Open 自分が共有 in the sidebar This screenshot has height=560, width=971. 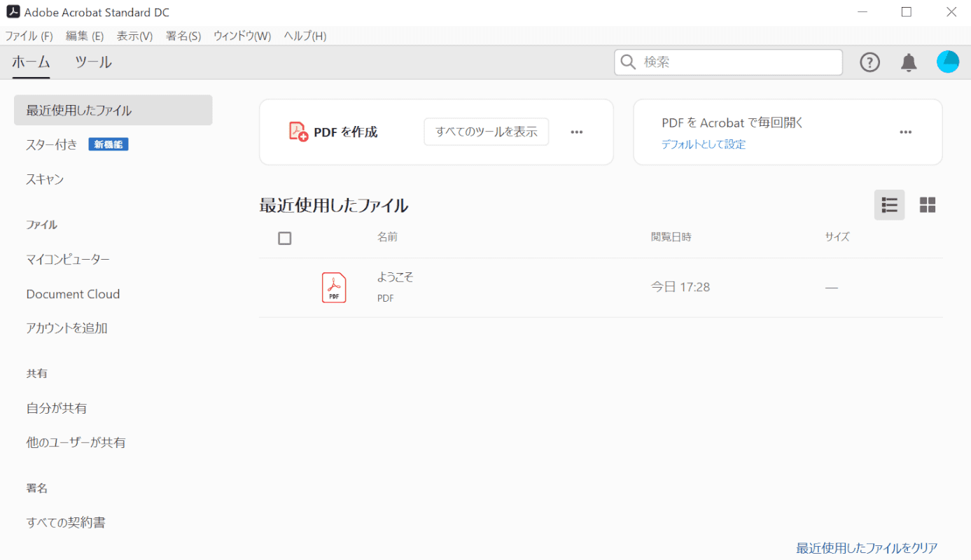coord(57,408)
